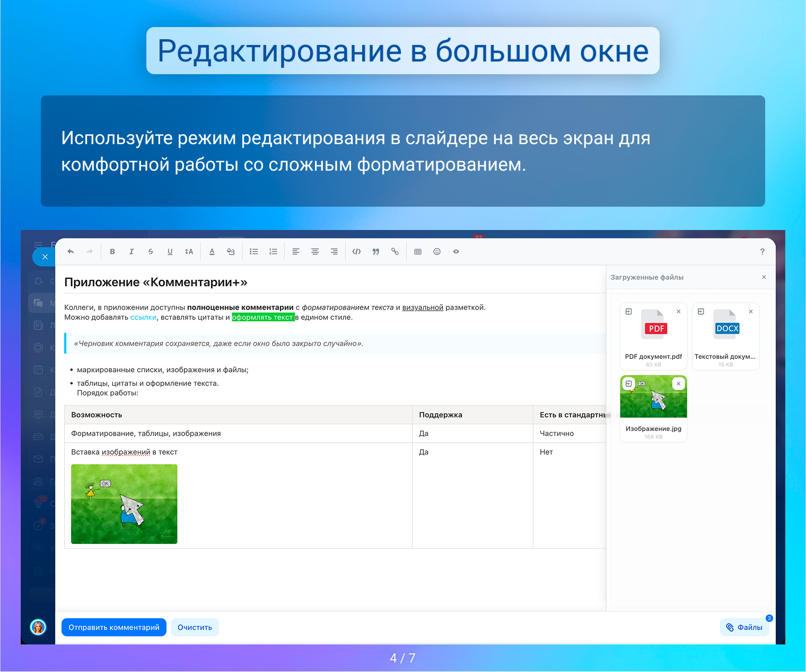This screenshot has width=806, height=672.
Task: Toggle underline formatting
Action: (170, 252)
